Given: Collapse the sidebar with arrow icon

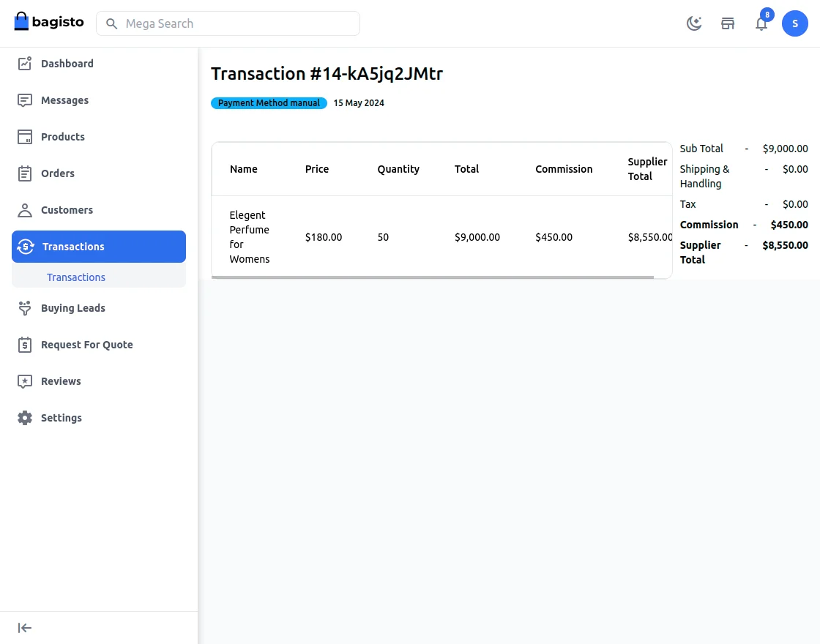Looking at the screenshot, I should pyautogui.click(x=25, y=628).
